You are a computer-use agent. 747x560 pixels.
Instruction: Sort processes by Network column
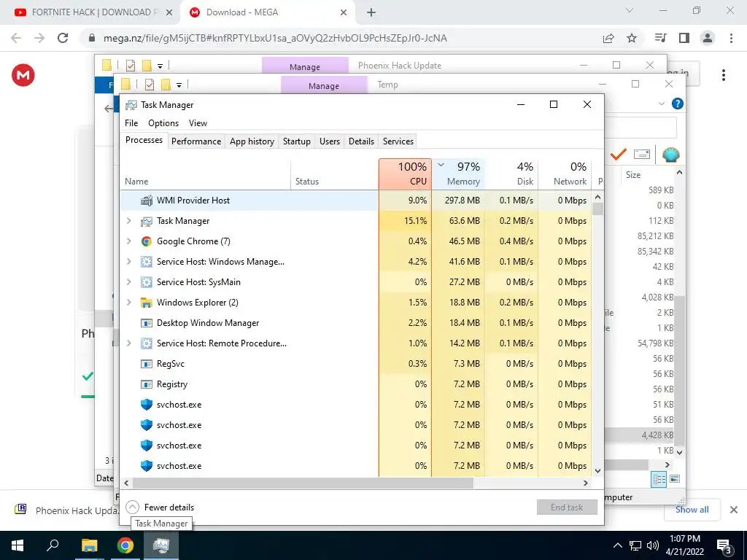coord(565,174)
